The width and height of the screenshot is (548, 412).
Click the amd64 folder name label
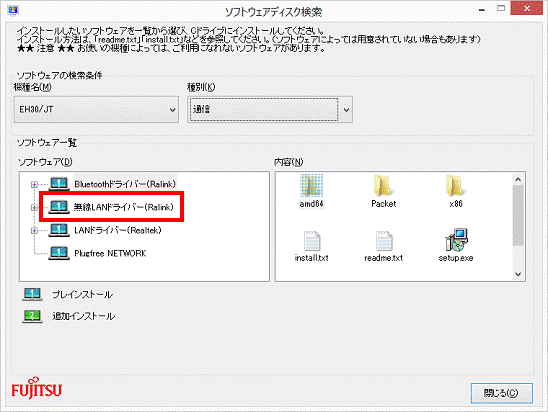point(311,204)
